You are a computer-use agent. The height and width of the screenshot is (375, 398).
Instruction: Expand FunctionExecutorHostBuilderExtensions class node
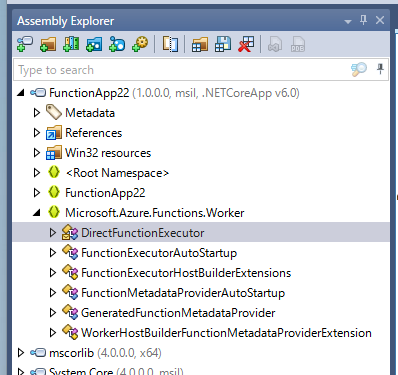[x=53, y=273]
